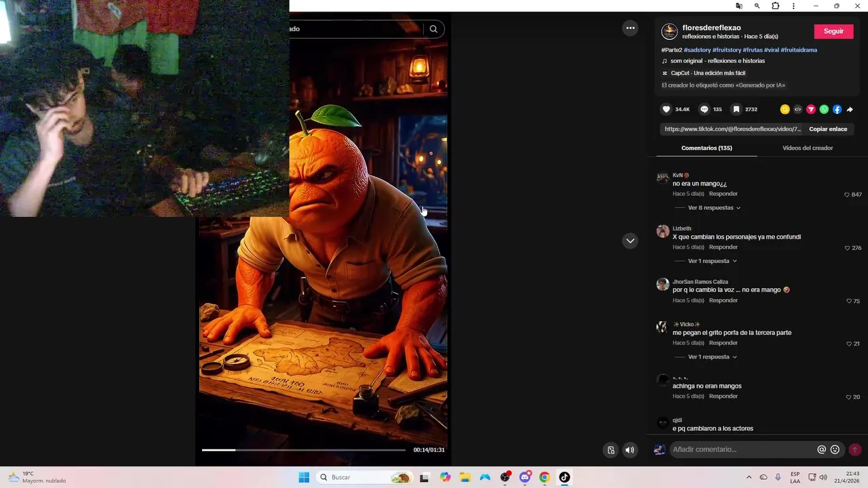
Task: Open Google Chrome from the taskbar
Action: pyautogui.click(x=545, y=477)
